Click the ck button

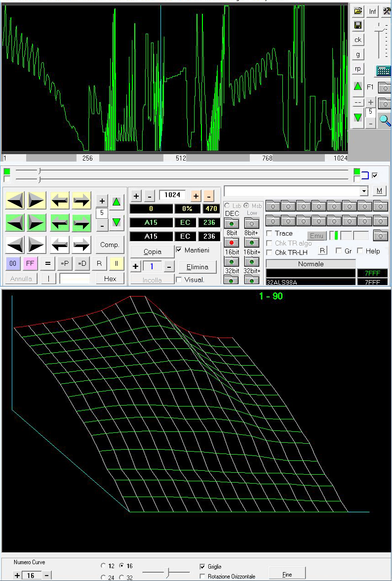point(358,40)
